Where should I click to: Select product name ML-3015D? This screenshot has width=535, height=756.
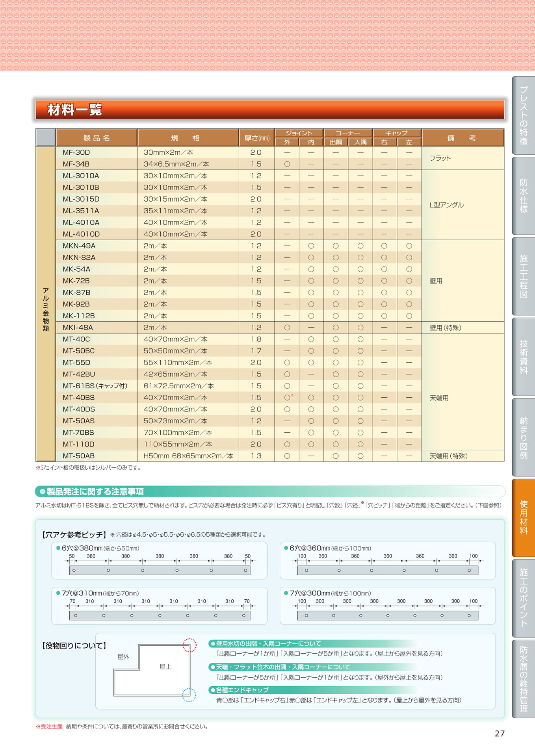click(81, 199)
